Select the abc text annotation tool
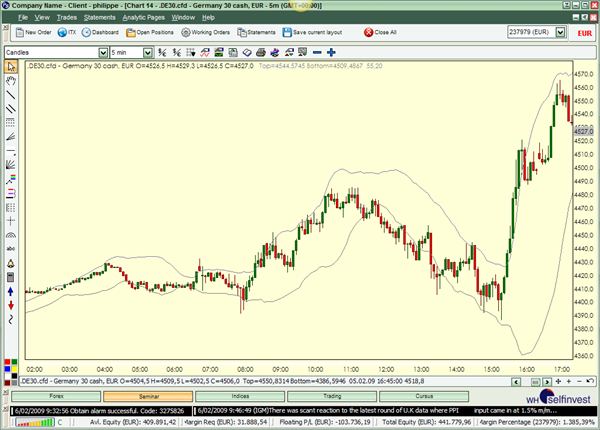The image size is (600, 430). (11, 247)
